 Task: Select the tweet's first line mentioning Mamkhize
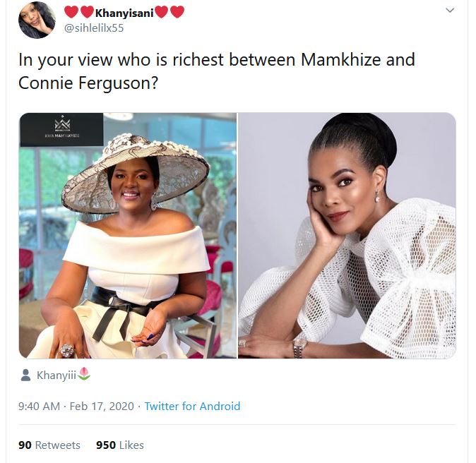[x=217, y=60]
